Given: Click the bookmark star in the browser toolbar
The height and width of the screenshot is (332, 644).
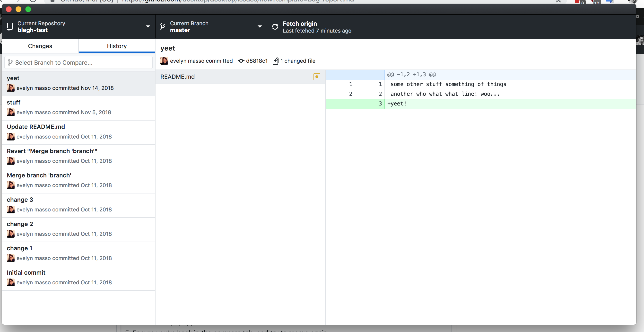Looking at the screenshot, I should pyautogui.click(x=558, y=1).
